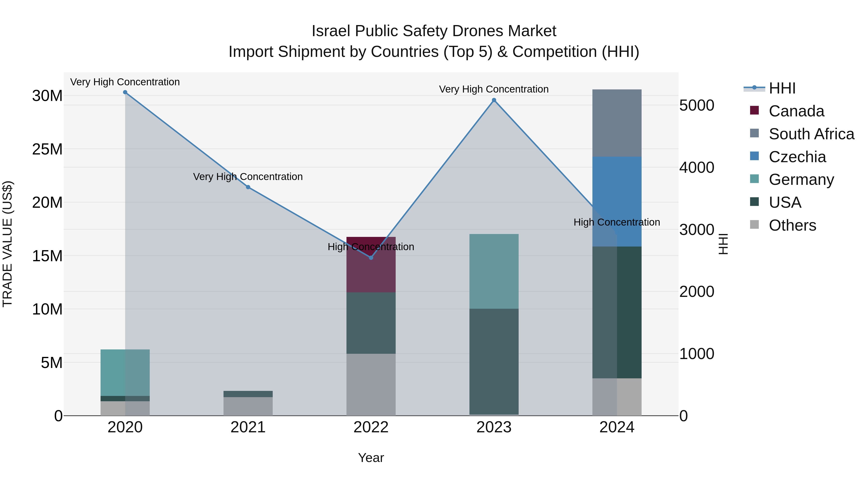
Task: Toggle the HHI legend entry
Action: coord(769,88)
